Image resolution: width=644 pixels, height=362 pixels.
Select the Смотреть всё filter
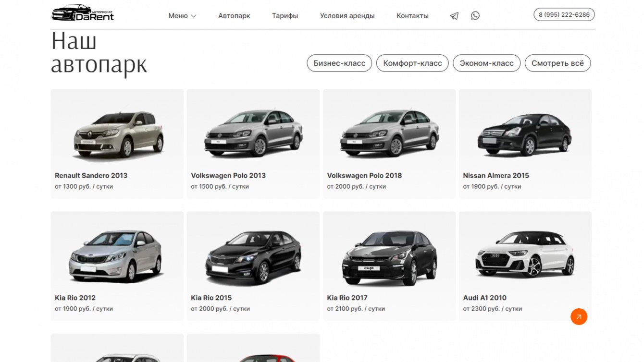(x=557, y=63)
